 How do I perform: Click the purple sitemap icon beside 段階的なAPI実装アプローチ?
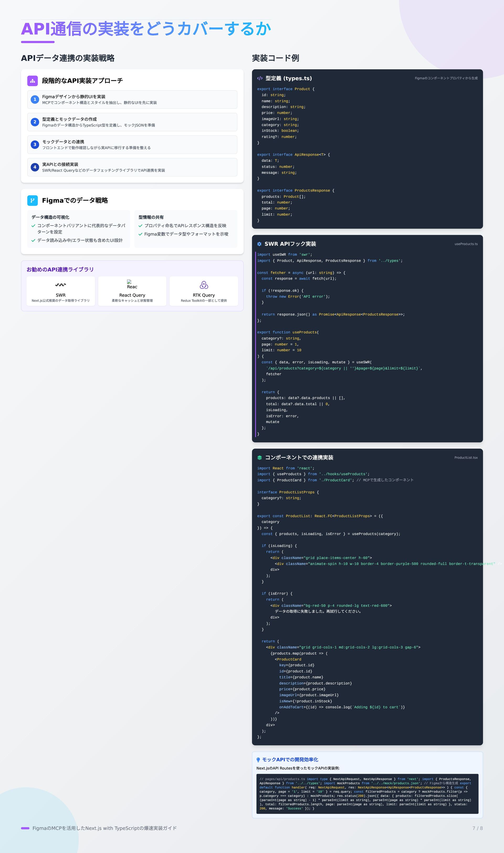(33, 81)
